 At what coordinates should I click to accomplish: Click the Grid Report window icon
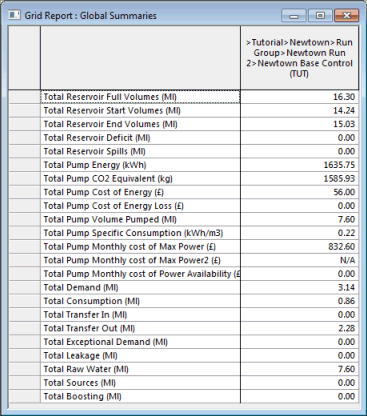(14, 15)
